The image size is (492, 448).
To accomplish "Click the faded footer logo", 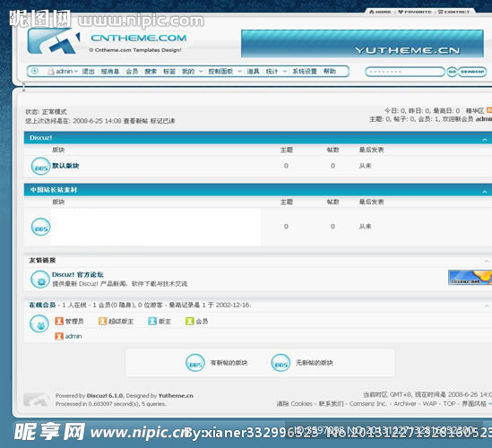I will pos(37,400).
